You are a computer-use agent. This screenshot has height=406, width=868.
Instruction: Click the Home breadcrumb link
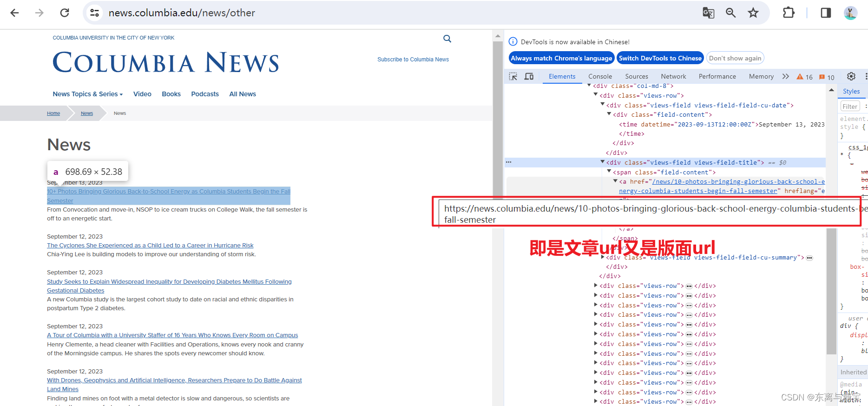click(53, 113)
